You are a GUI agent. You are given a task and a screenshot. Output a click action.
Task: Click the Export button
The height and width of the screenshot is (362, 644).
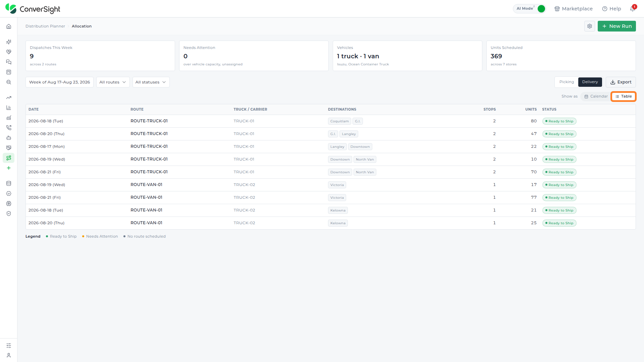(x=621, y=82)
